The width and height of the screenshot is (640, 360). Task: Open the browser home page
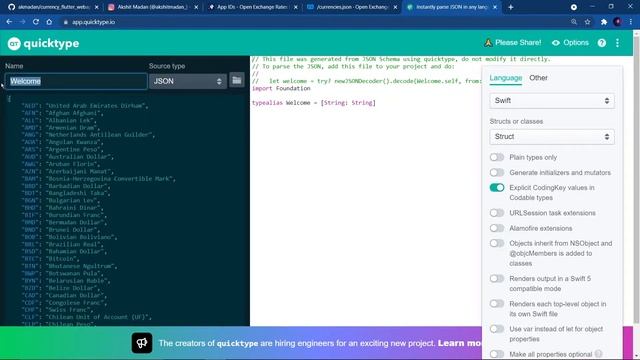click(x=49, y=22)
